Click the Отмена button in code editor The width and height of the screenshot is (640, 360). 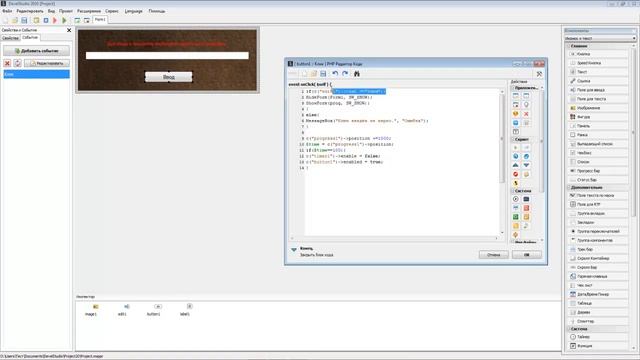[x=493, y=255]
